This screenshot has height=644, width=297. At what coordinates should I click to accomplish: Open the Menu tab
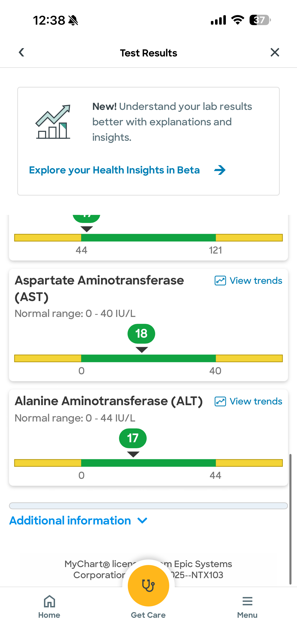[x=247, y=606]
